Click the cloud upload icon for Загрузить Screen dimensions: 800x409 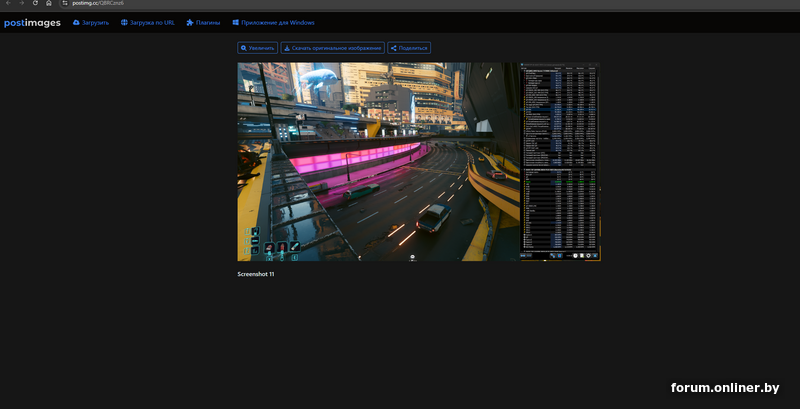coord(76,22)
